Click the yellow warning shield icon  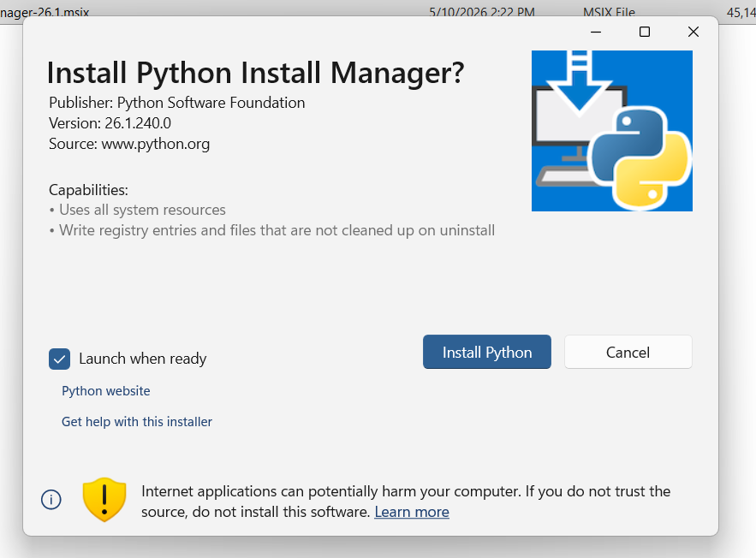pos(104,500)
